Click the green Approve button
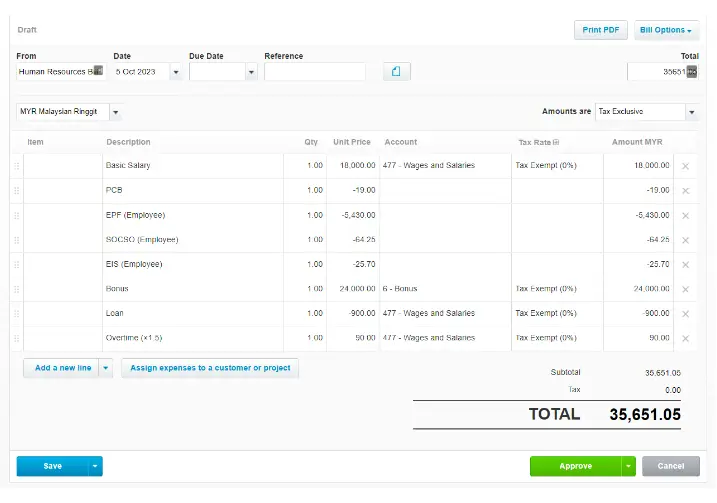The width and height of the screenshot is (717, 503). coord(575,466)
